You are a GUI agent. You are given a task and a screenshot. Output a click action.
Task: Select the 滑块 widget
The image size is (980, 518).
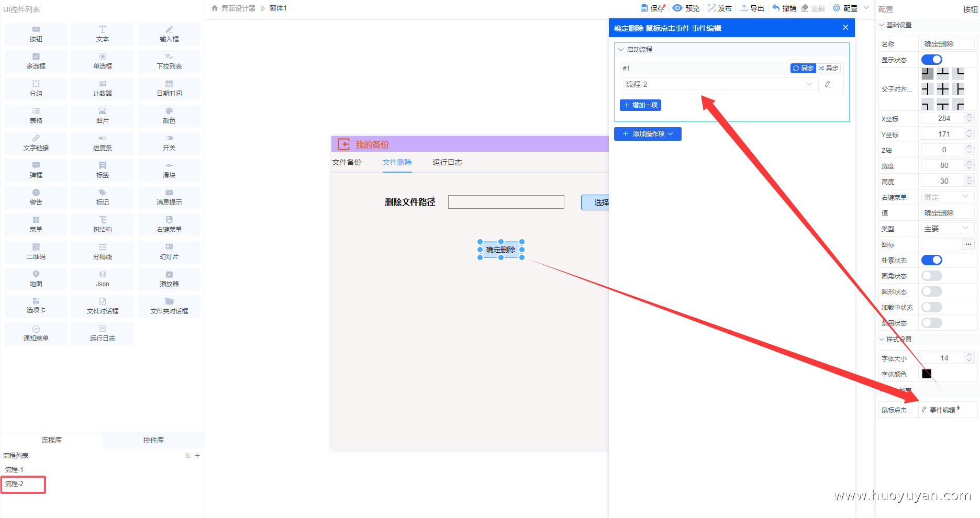(x=169, y=171)
